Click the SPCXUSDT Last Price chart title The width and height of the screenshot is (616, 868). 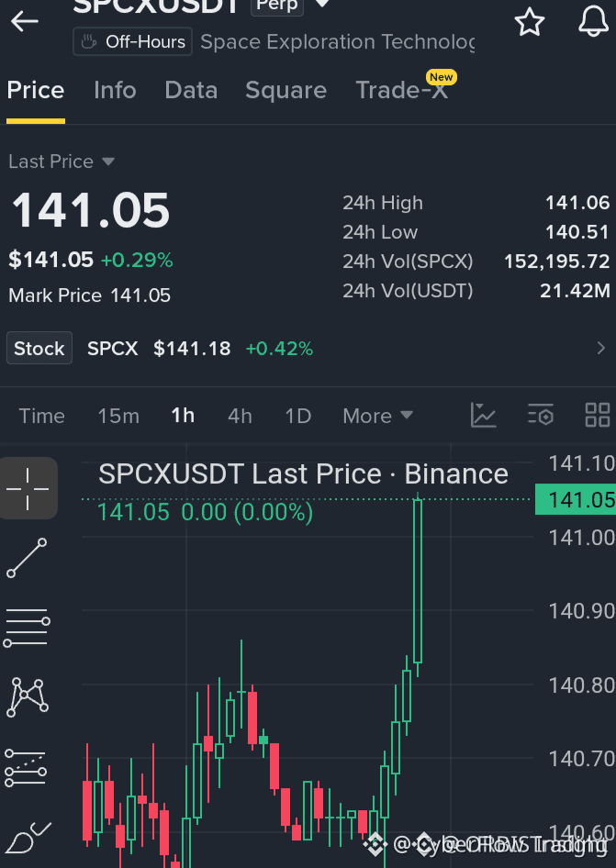[303, 474]
